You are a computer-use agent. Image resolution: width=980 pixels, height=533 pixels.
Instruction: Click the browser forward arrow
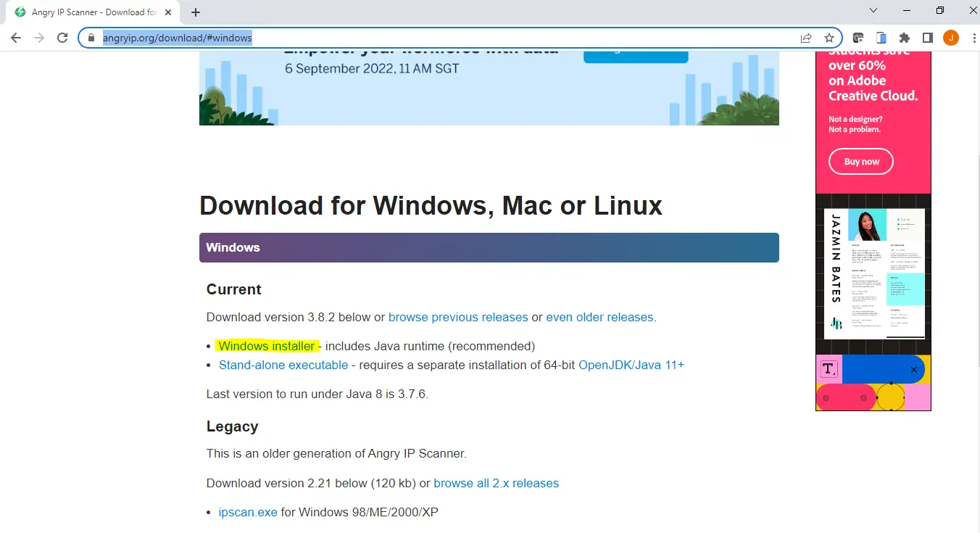pos(39,38)
